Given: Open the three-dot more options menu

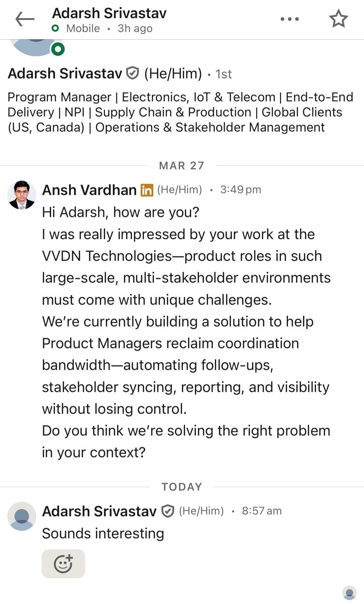Looking at the screenshot, I should coord(289,19).
